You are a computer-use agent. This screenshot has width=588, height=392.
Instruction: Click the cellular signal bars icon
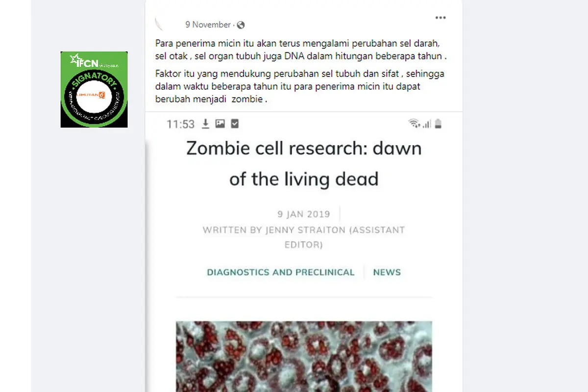(x=427, y=124)
